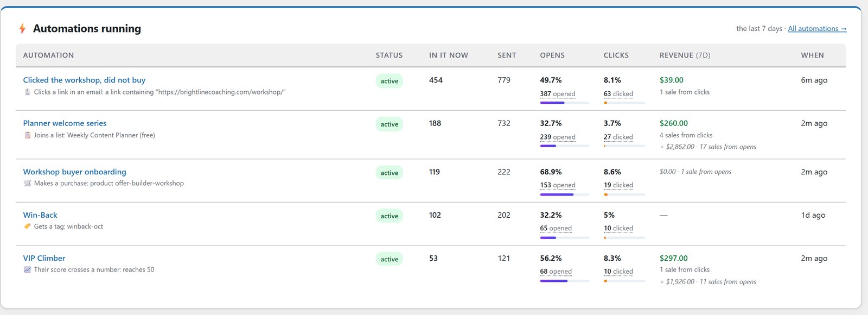Click the clicks progress bar in VIP Climber row
Viewport: 868px width, 315px height.
tap(624, 281)
